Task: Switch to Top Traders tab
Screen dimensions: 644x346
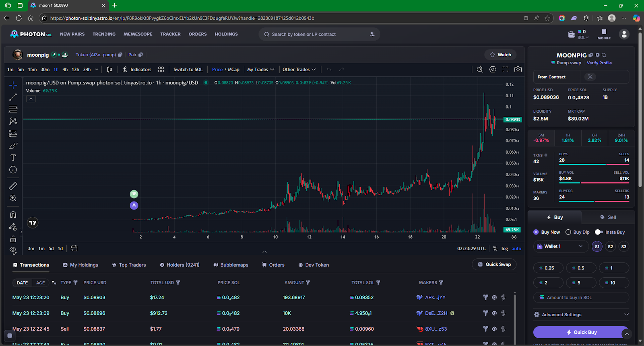Action: (129, 265)
